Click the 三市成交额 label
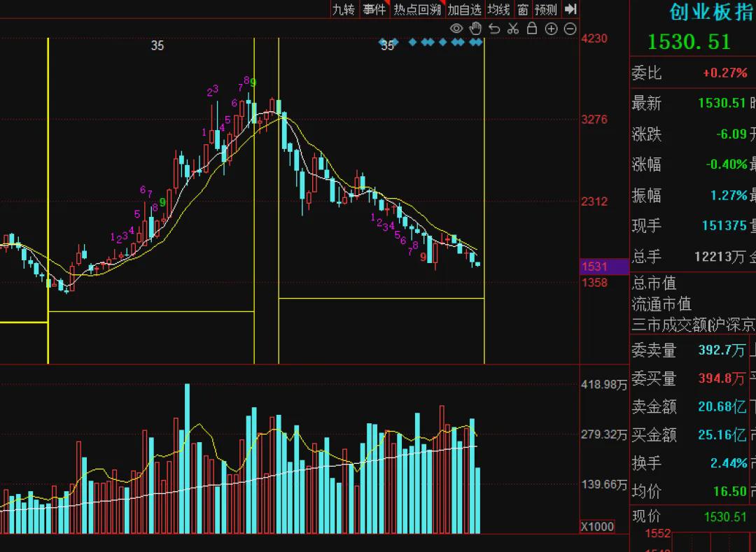The image size is (756, 552). [x=668, y=325]
